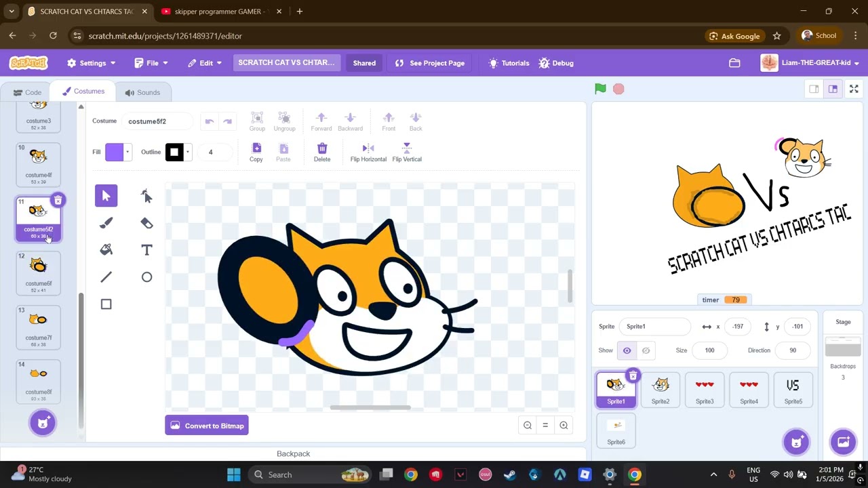Click the Outline color swatch
The height and width of the screenshot is (488, 868).
[x=174, y=152]
